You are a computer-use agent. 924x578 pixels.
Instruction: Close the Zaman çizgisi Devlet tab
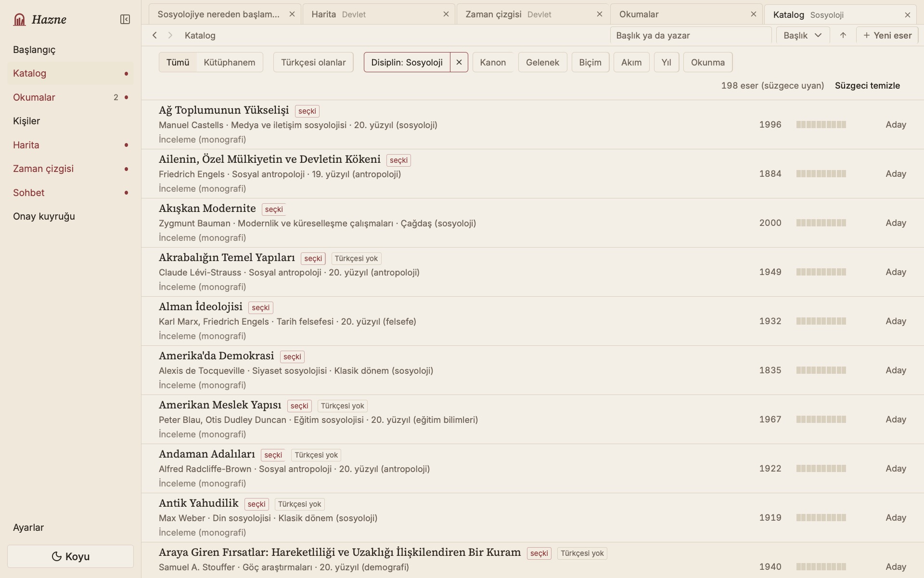click(x=600, y=14)
